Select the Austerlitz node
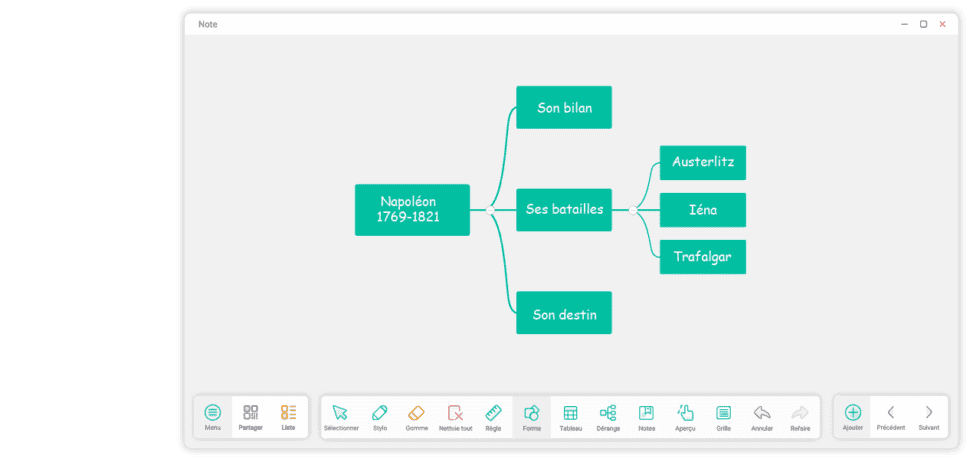 pos(703,163)
